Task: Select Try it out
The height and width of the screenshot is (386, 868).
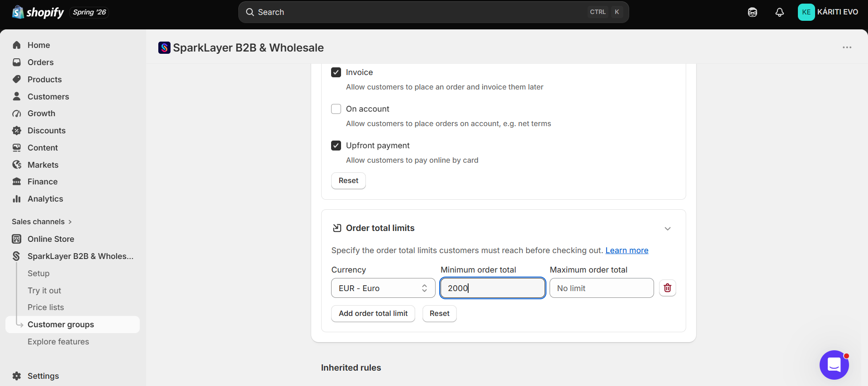Action: click(x=44, y=291)
